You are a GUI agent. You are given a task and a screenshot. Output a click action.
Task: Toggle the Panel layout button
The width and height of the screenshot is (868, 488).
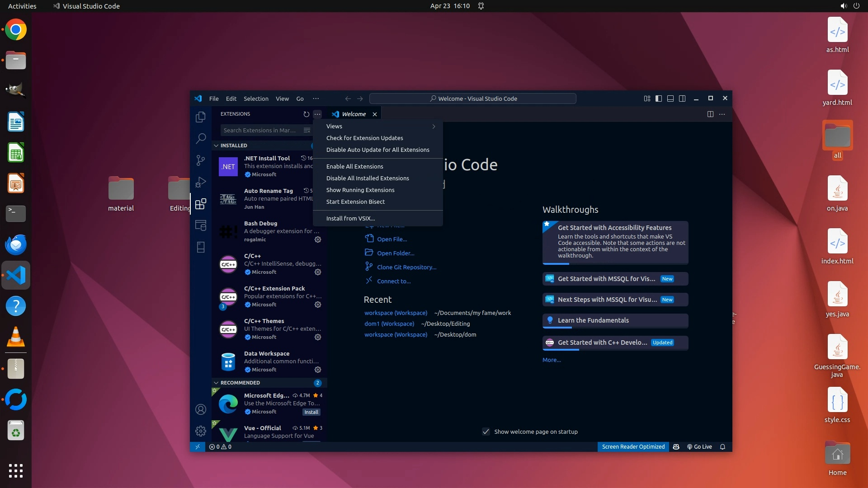tap(670, 99)
